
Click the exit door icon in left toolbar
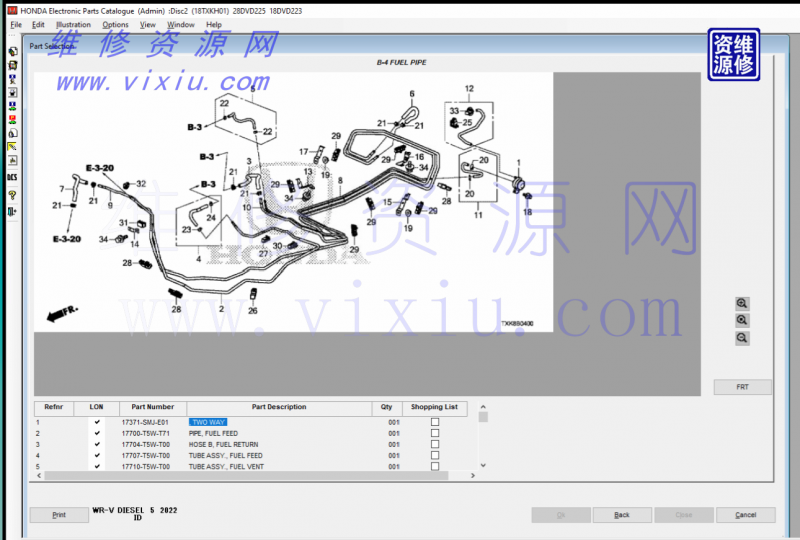click(12, 211)
